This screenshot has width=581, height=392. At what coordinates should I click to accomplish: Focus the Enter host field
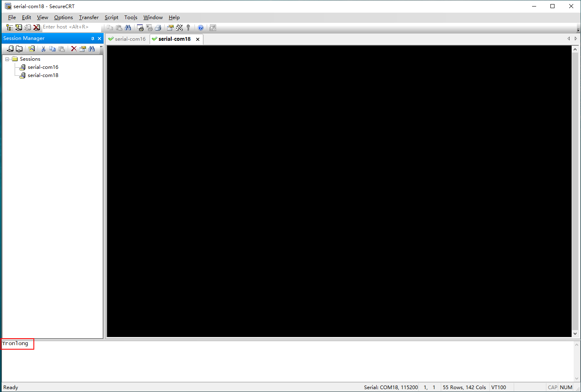(71, 27)
